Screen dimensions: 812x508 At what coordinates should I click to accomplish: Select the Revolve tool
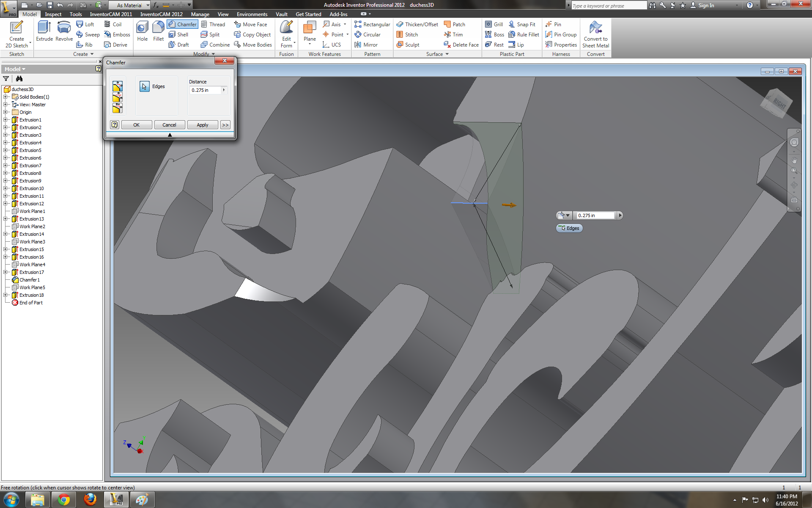tap(64, 31)
